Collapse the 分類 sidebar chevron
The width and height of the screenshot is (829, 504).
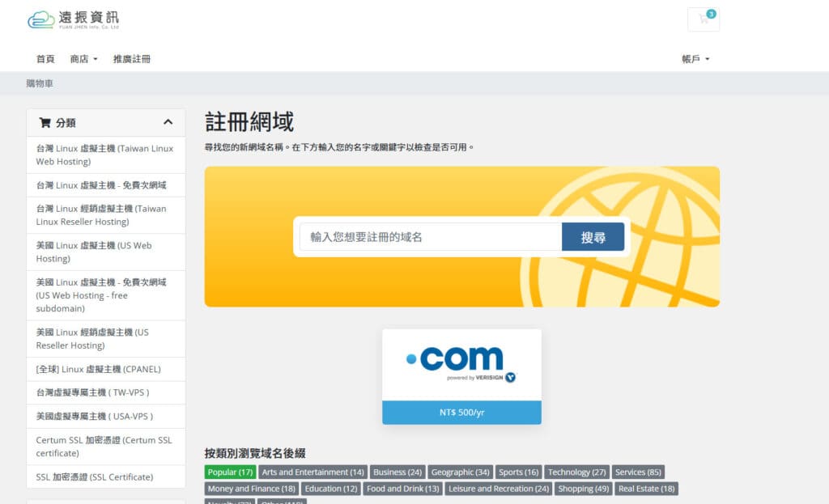pos(168,122)
